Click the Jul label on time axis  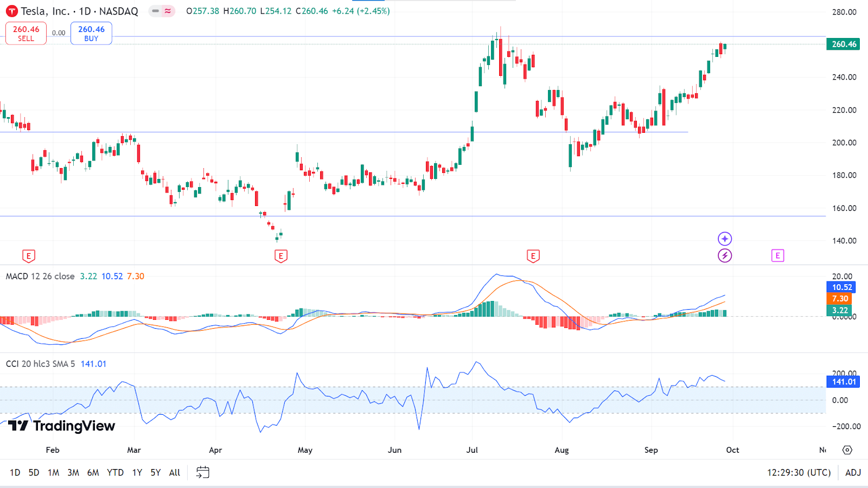472,450
